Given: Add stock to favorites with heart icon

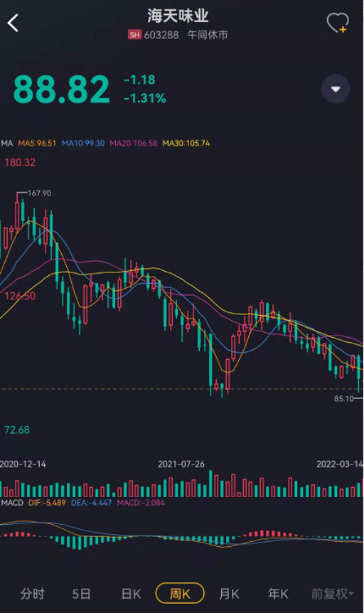Looking at the screenshot, I should [338, 23].
